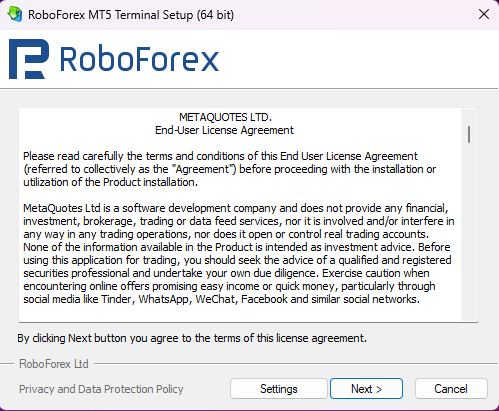The image size is (499, 411).
Task: Click the Next button to accept license
Action: point(366,389)
